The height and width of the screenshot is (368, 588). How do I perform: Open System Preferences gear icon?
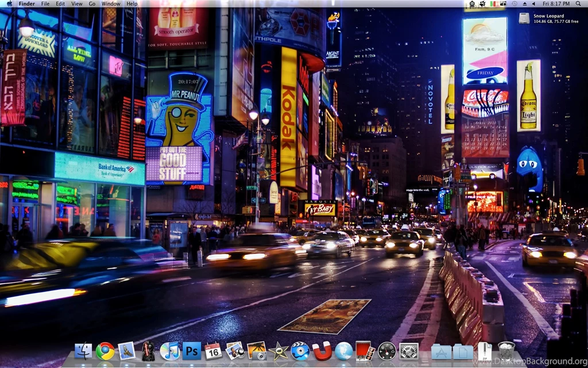(x=408, y=350)
